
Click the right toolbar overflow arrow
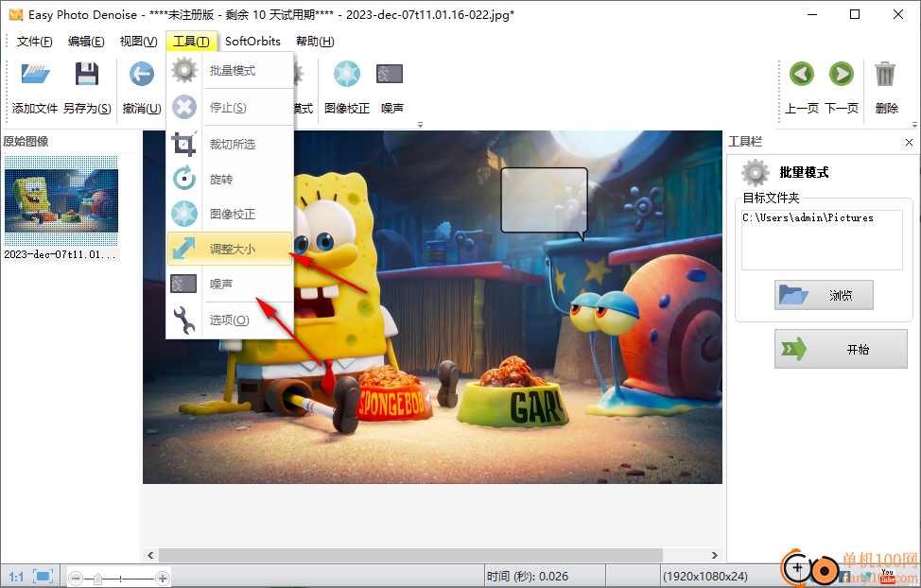(x=914, y=125)
